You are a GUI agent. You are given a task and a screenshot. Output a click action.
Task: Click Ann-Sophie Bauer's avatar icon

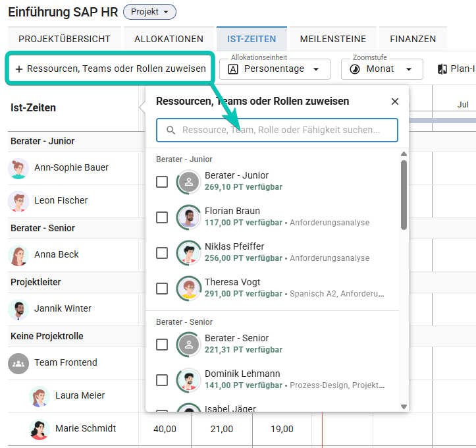18,168
